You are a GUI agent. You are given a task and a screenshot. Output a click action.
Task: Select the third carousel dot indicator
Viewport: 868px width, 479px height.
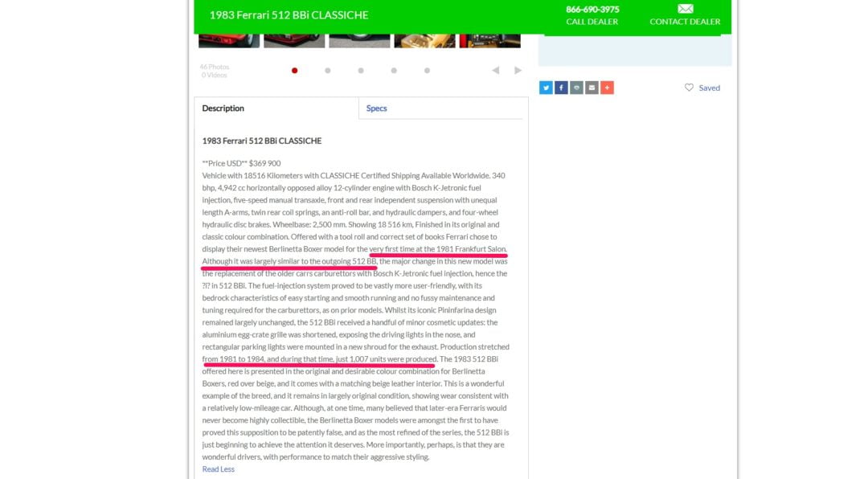(360, 70)
